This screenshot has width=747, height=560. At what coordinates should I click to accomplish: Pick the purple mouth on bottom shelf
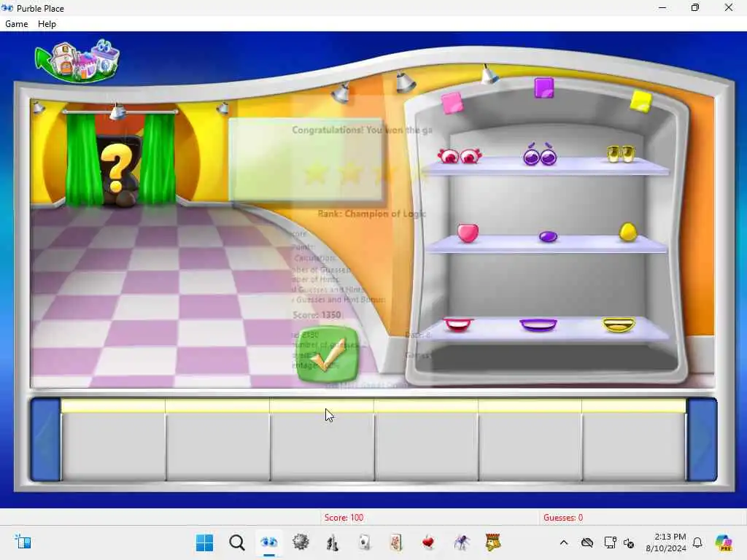pyautogui.click(x=538, y=324)
